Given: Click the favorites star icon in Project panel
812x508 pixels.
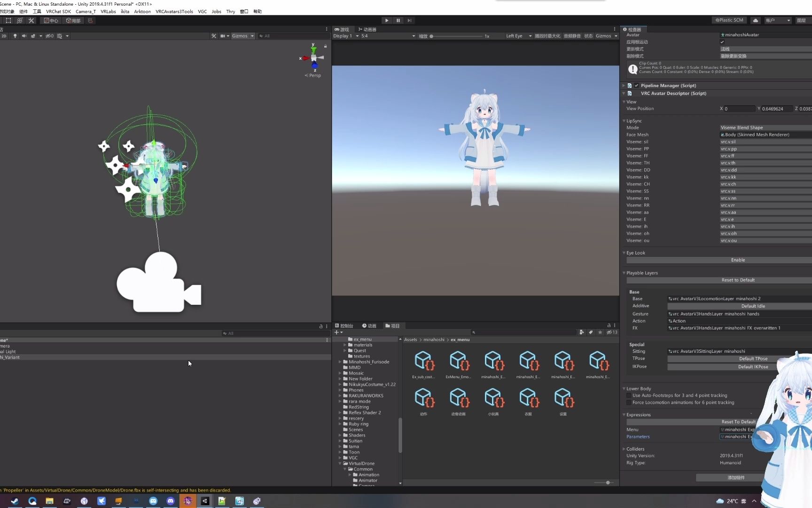Looking at the screenshot, I should [600, 333].
